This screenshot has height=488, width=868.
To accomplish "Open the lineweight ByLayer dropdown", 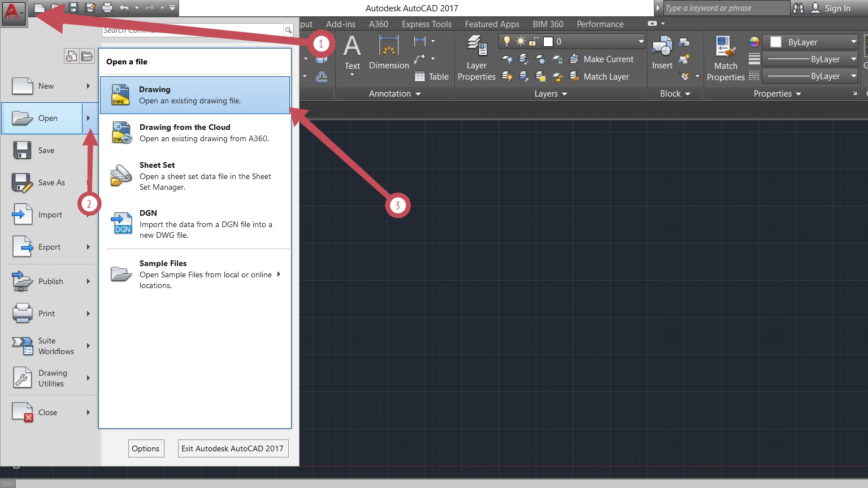I will tap(811, 59).
